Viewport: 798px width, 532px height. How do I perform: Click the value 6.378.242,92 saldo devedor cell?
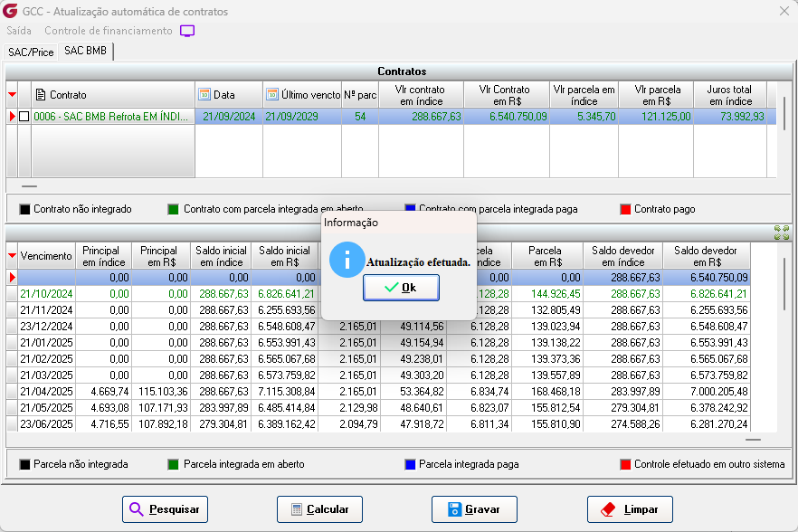point(707,408)
